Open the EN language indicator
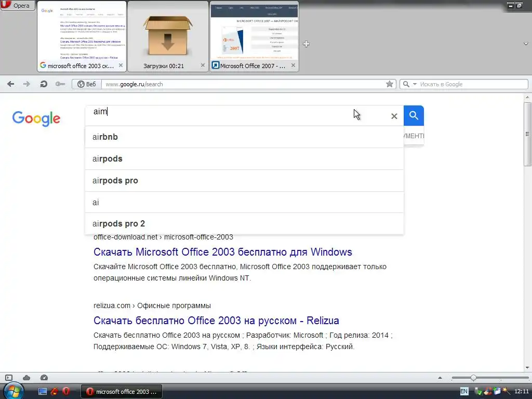Viewport: 532px width, 399px height. click(x=464, y=391)
